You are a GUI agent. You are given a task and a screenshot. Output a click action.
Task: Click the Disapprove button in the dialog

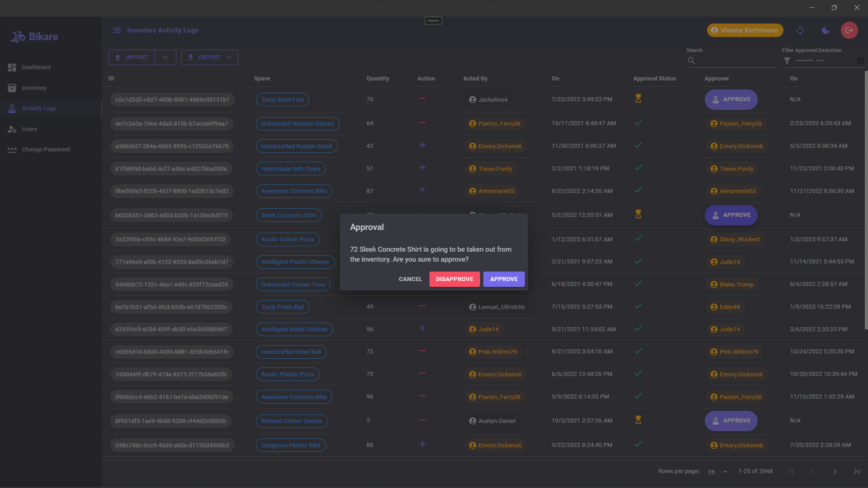[x=455, y=279]
